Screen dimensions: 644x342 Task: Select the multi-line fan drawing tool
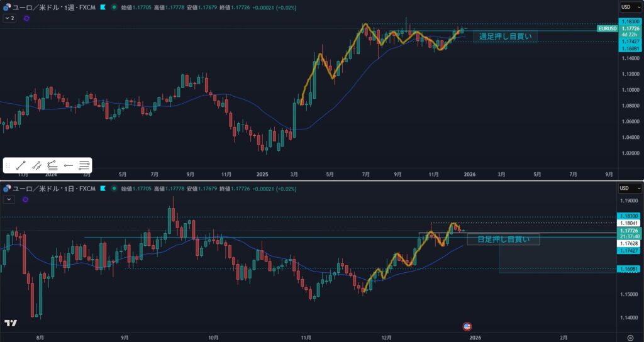coord(52,165)
